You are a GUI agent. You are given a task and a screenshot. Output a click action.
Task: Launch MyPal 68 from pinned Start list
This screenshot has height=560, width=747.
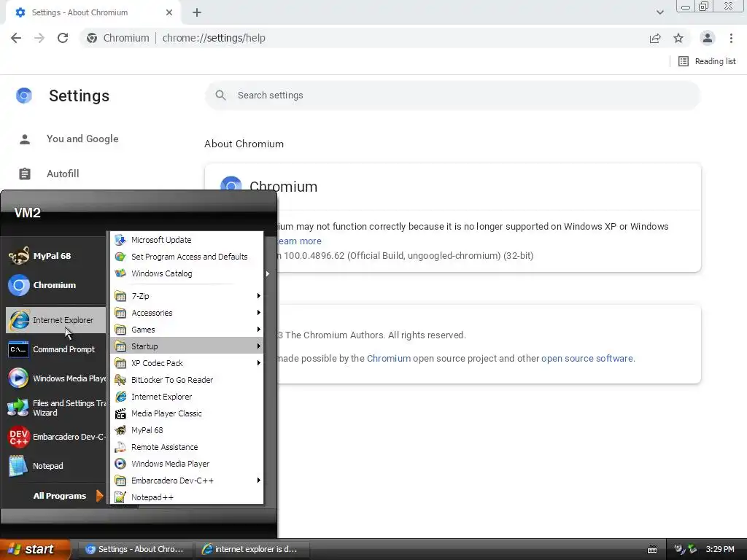[55, 256]
